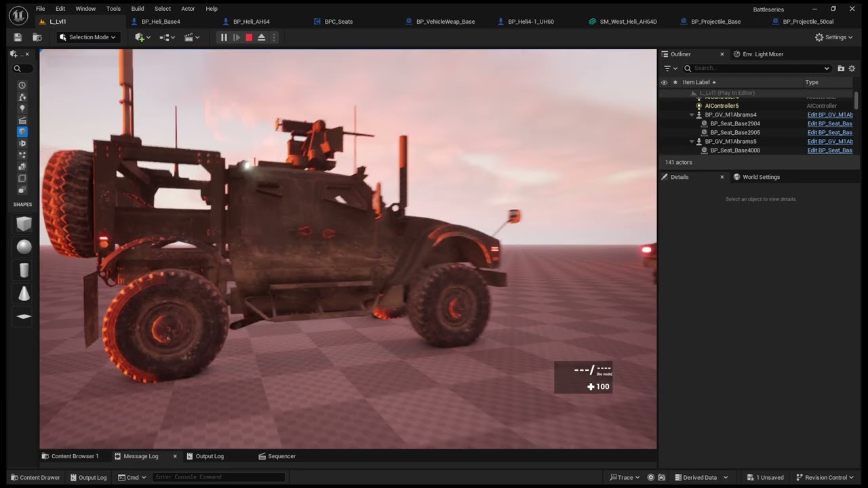This screenshot has width=868, height=488.
Task: Open the Edit BP_Seat_Bas link for BP_Seat_Base2905
Action: (830, 133)
